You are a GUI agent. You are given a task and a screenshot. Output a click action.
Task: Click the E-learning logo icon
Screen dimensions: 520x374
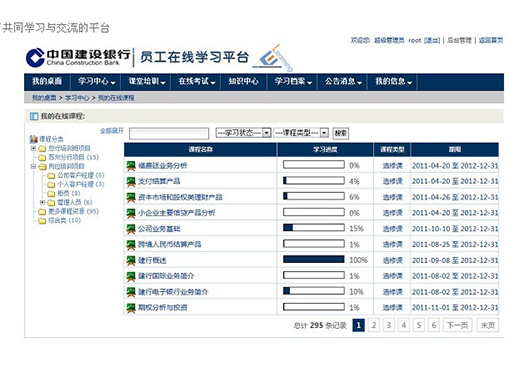pyautogui.click(x=272, y=58)
